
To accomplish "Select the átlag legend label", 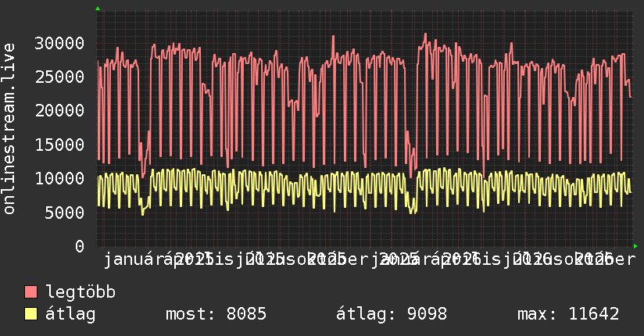I will [70, 314].
